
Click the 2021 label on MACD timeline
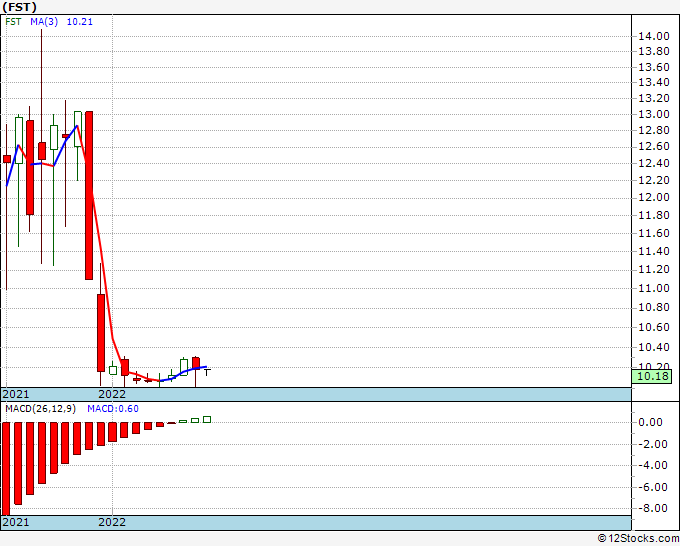16,522
